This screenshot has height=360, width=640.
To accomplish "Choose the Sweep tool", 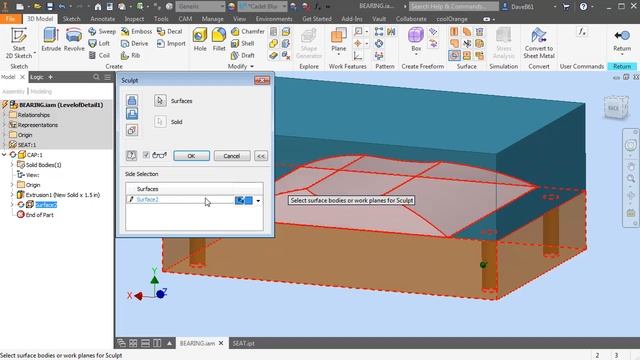I will pos(102,31).
